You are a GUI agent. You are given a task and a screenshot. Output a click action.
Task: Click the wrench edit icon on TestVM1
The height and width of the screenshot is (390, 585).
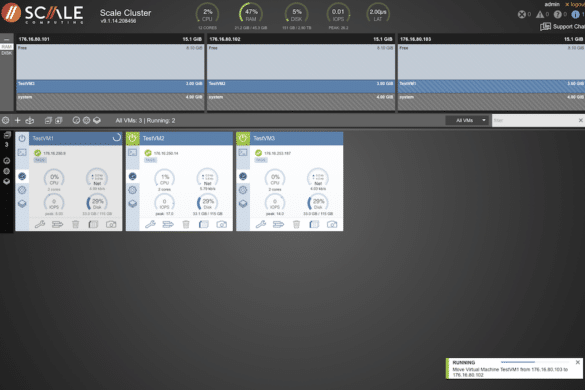(40, 224)
